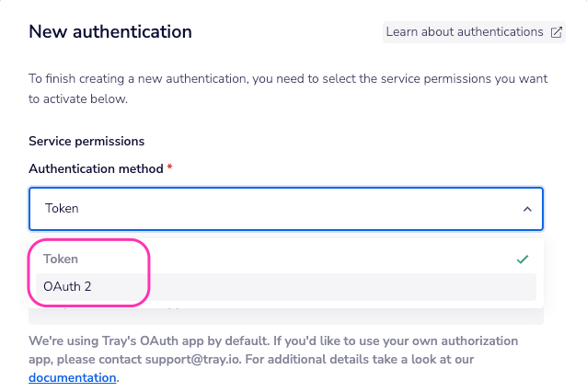
Task: Select the Token option in the list
Action: click(61, 259)
